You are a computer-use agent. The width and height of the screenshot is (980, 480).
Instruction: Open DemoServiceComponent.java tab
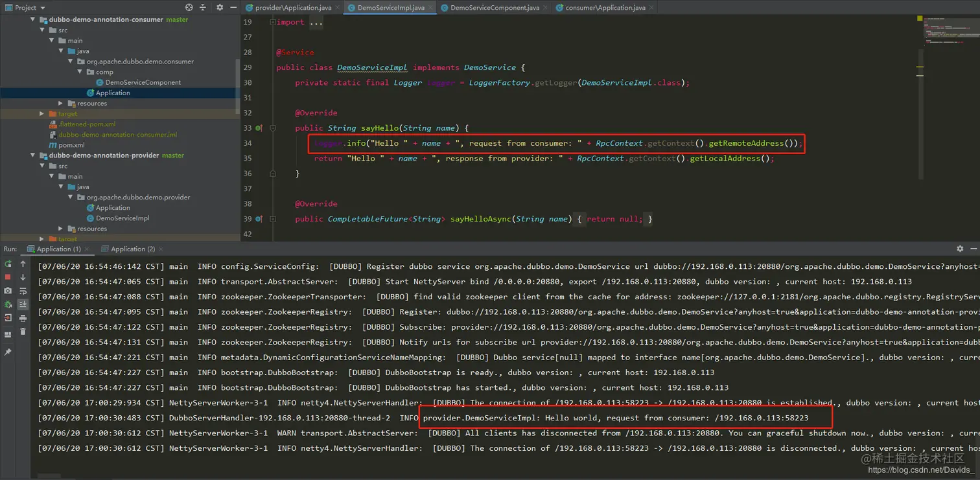[x=495, y=8]
